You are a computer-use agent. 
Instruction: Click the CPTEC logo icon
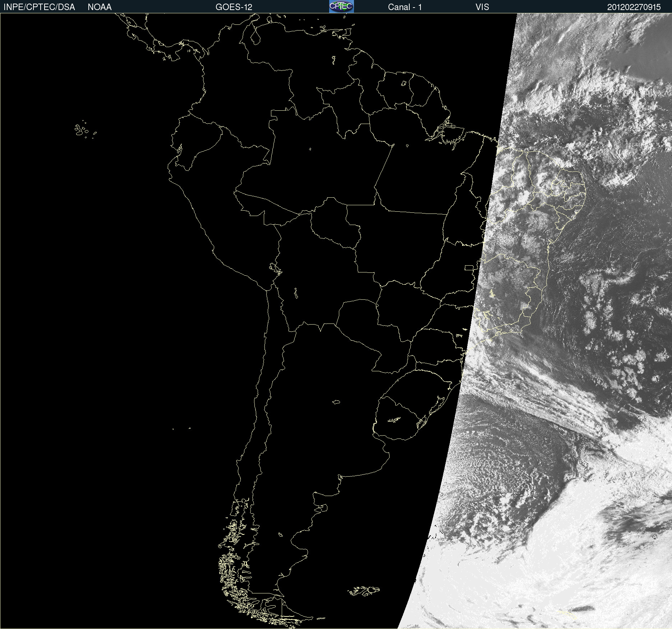(x=341, y=6)
